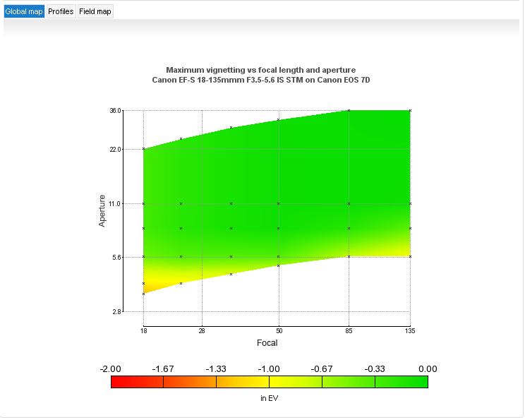Switch to the Field map tab
This screenshot has width=525, height=420.
point(95,11)
